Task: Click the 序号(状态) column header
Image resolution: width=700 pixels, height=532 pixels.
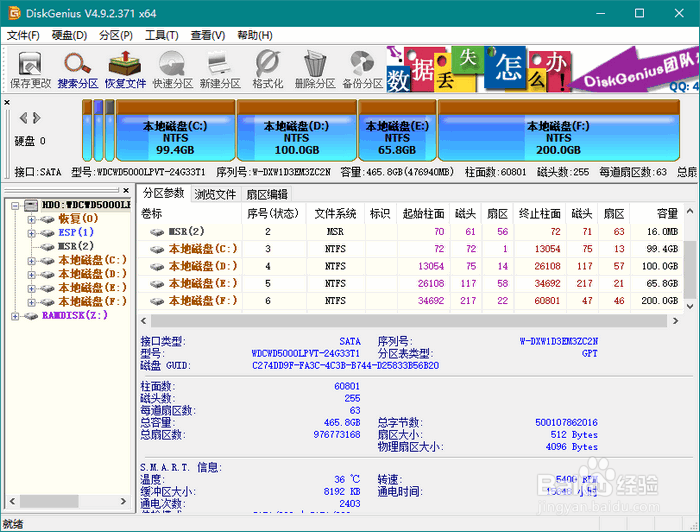Action: [274, 214]
